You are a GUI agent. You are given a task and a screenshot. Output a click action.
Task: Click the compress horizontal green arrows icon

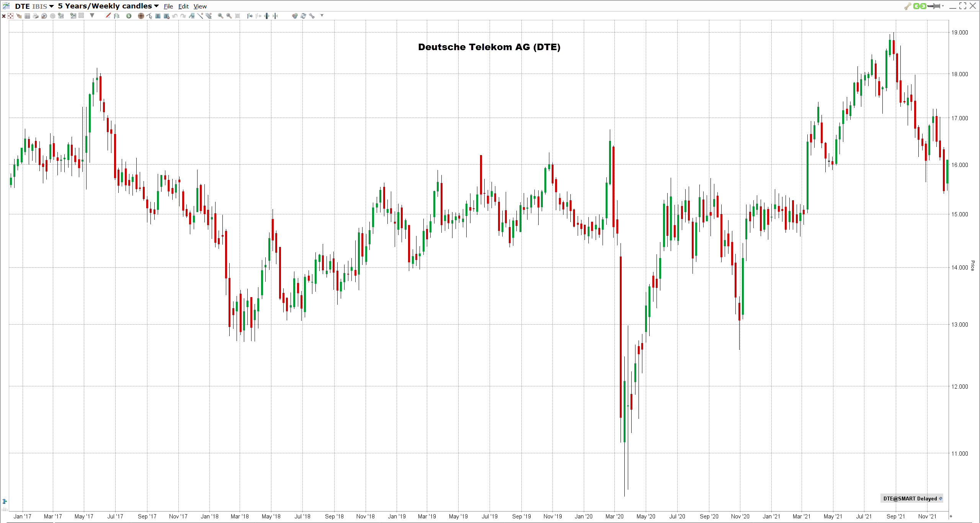[x=275, y=16]
